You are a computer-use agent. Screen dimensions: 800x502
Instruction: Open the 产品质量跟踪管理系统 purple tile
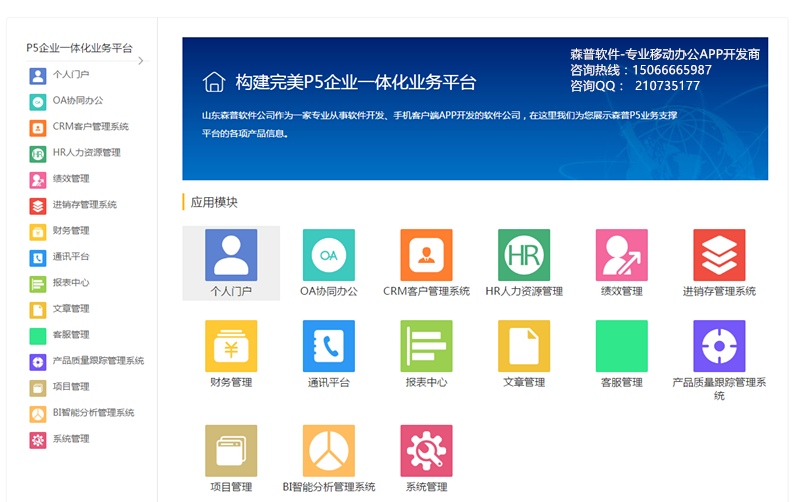click(x=719, y=346)
